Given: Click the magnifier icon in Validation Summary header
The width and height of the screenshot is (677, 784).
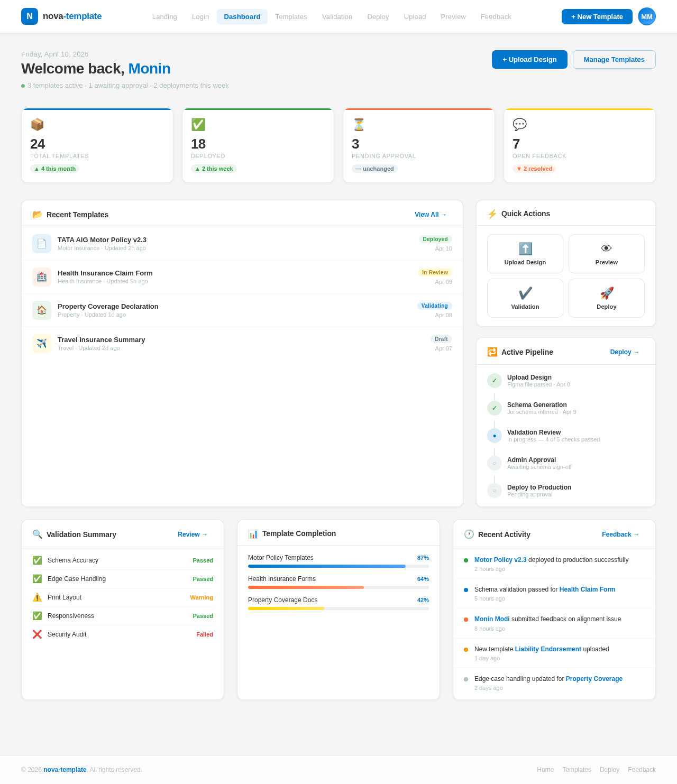Looking at the screenshot, I should [37, 534].
